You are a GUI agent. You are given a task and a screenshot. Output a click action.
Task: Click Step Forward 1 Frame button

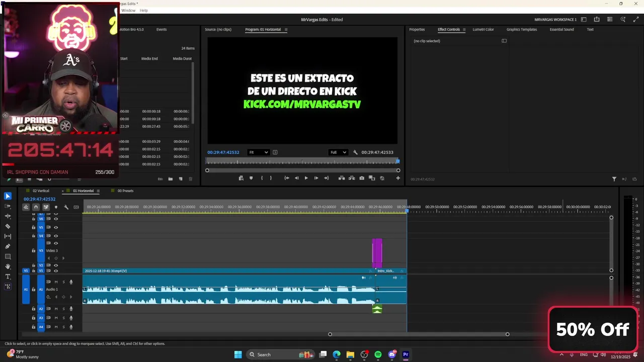coord(316,178)
